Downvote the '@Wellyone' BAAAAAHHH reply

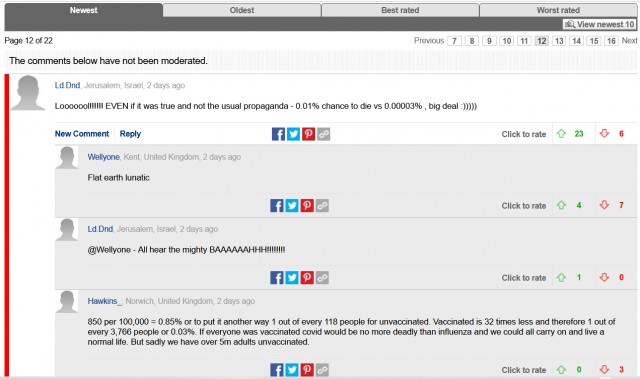click(604, 277)
